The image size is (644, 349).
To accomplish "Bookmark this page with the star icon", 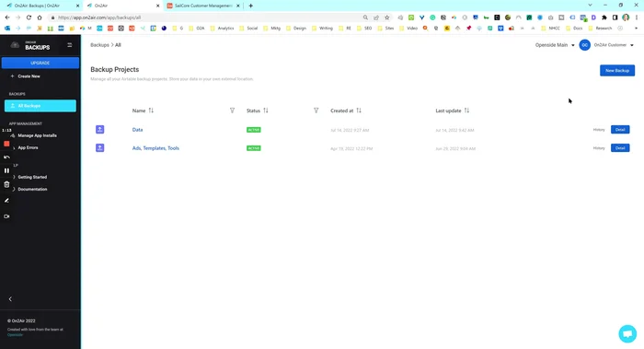I will [387, 17].
